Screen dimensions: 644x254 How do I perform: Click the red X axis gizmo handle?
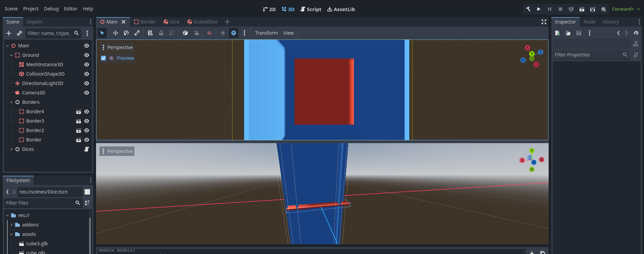tap(527, 48)
